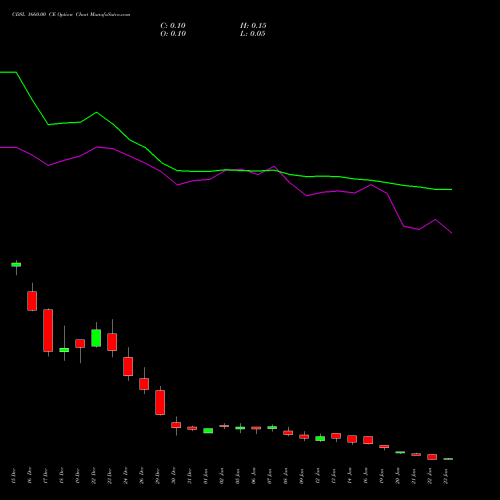
Task: Click the "01 Jan" date axis label
Action: (205, 476)
